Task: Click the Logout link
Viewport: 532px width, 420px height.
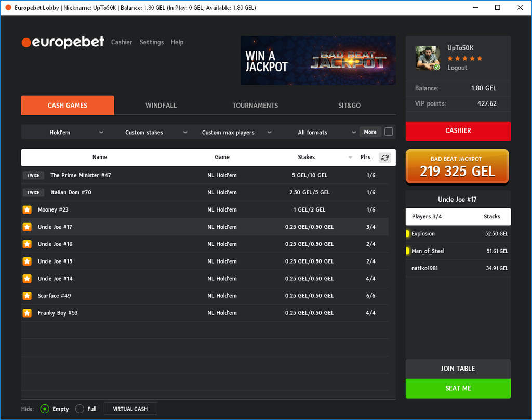Action: pyautogui.click(x=457, y=68)
